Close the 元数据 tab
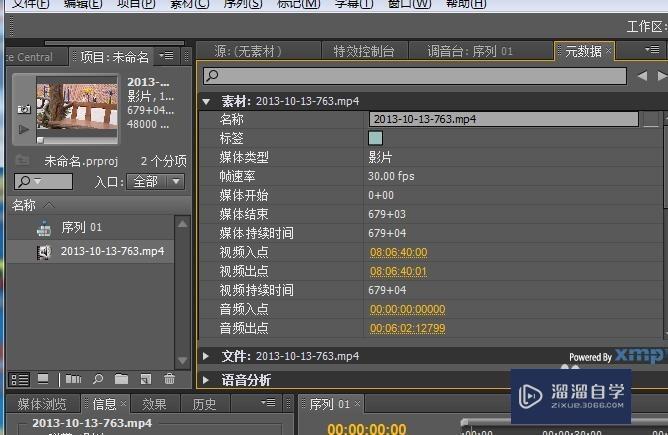This screenshot has height=435, width=668. (608, 51)
